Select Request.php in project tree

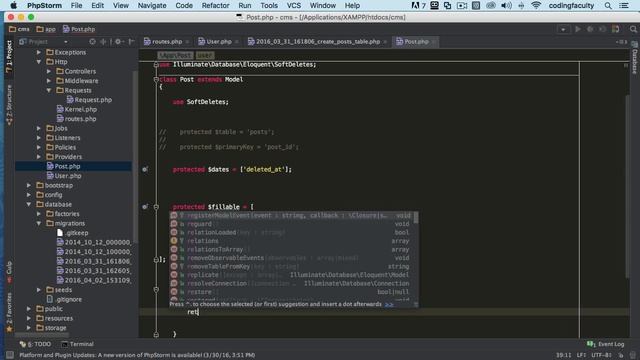89,100
